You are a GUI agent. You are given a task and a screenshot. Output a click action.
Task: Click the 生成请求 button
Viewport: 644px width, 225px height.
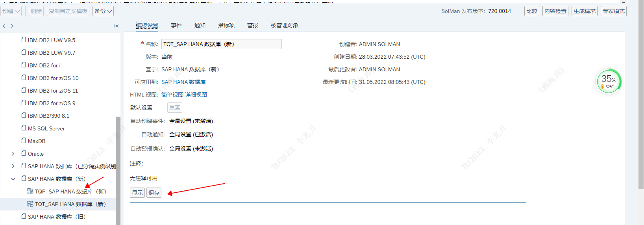(585, 11)
